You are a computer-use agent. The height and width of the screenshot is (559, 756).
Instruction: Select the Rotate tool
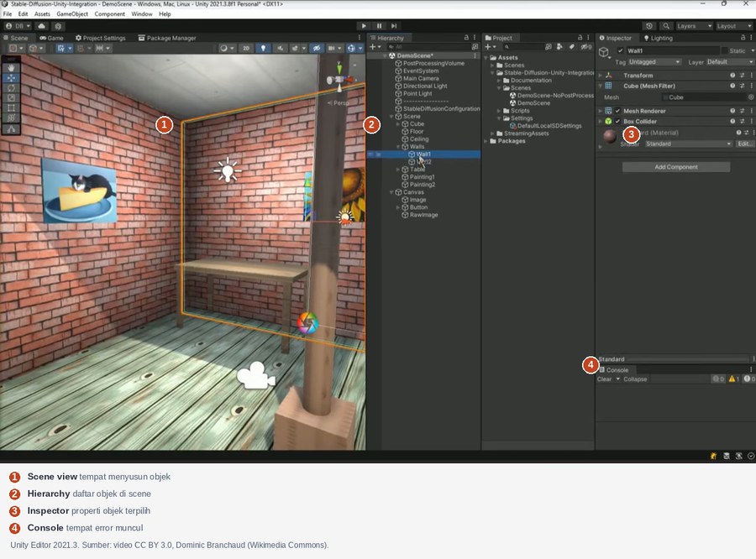point(11,88)
